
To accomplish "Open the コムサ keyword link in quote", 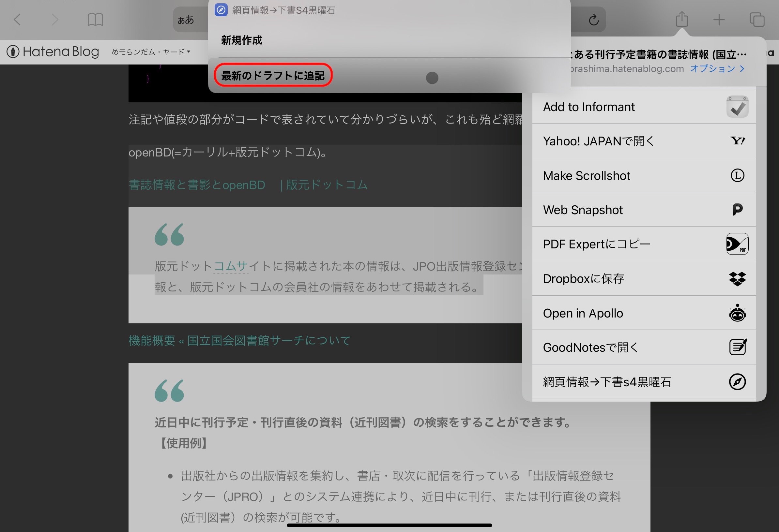I will [231, 266].
